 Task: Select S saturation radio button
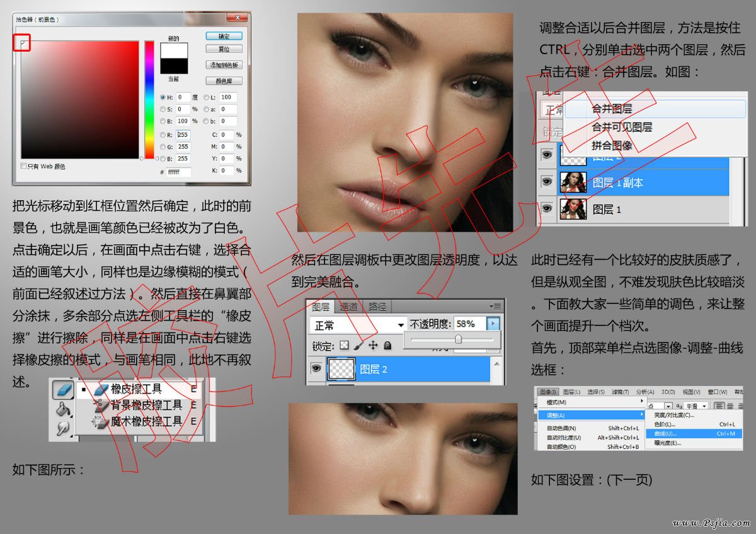point(163,109)
